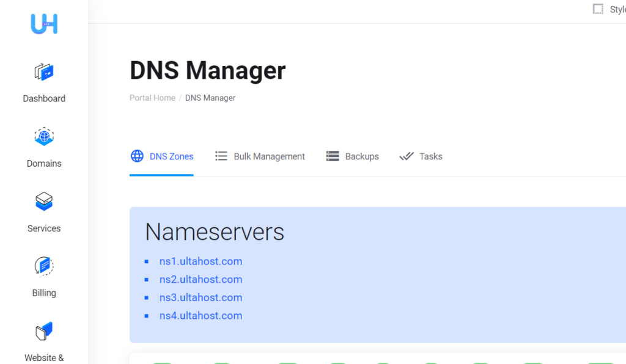Select the Tasks tab
This screenshot has height=364, width=626.
[x=430, y=156]
